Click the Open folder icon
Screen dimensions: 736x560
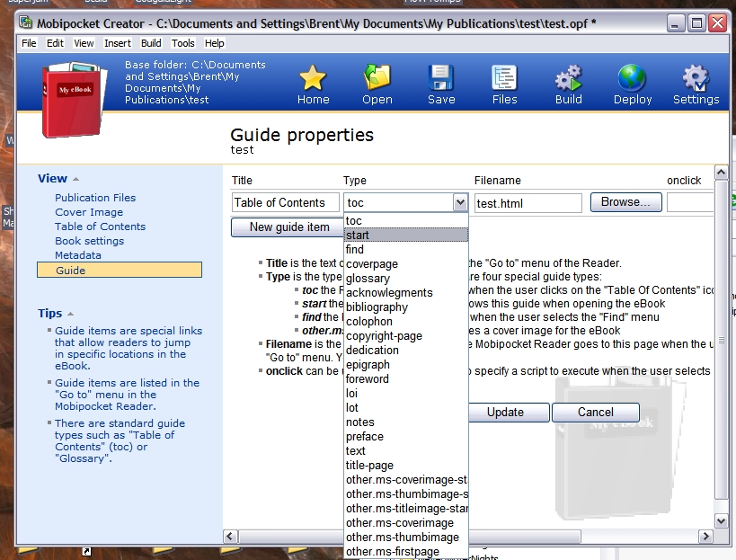pos(377,77)
